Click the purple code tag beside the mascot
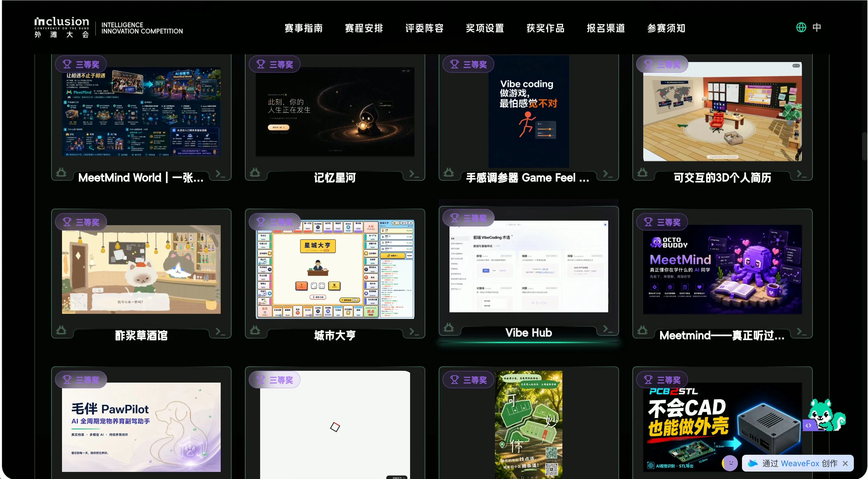Viewport: 868px width, 479px height. tap(808, 425)
